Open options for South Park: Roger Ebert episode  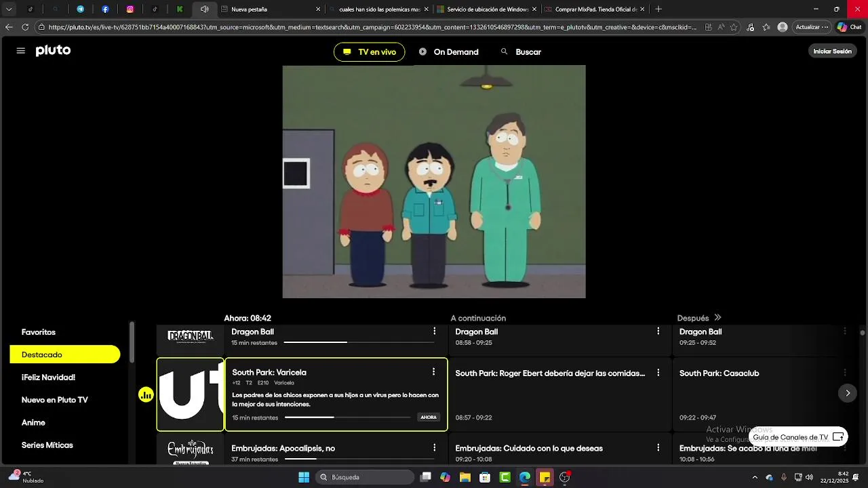(658, 373)
